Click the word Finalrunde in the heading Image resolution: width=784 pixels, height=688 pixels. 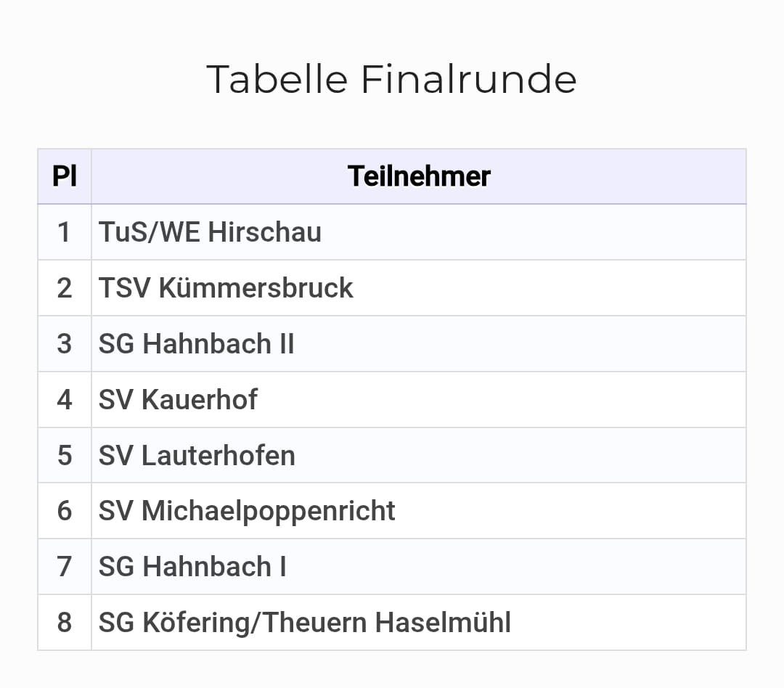pos(468,79)
